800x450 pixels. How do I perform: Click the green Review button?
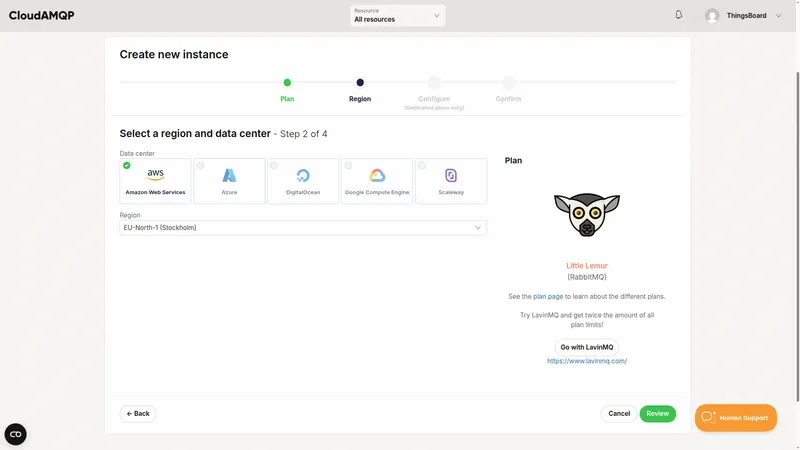click(658, 414)
